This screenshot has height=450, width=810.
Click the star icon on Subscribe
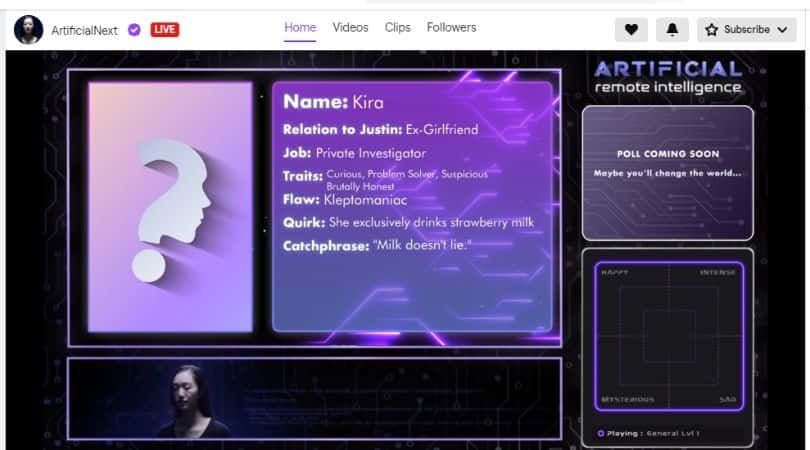click(x=712, y=30)
